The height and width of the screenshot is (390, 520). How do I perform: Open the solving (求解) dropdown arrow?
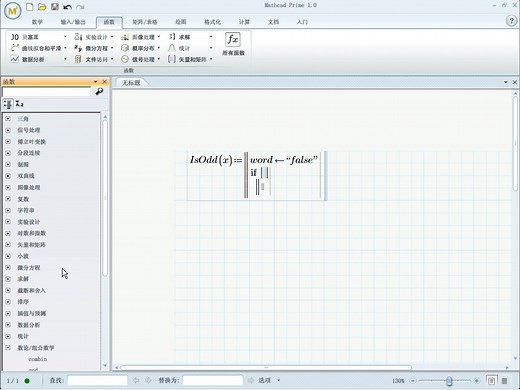click(211, 37)
